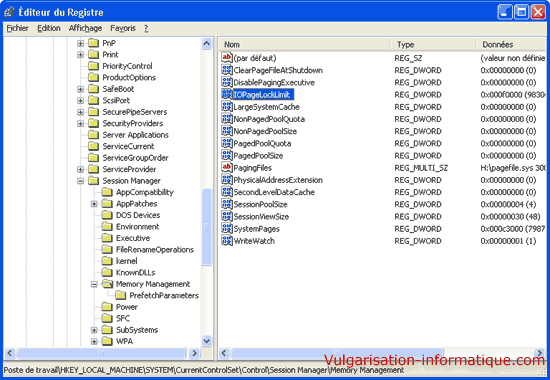Select the Executive folder icon
This screenshot has height=380, width=550.
pyautogui.click(x=107, y=238)
